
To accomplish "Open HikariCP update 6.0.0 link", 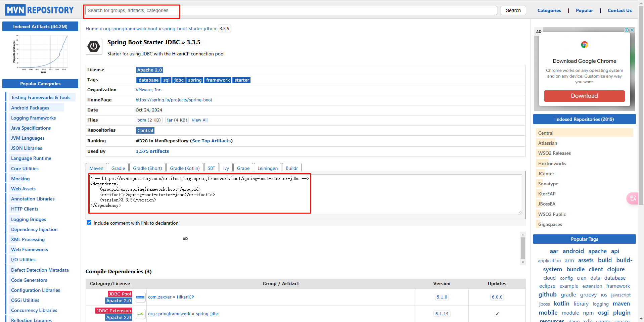I will [497, 297].
